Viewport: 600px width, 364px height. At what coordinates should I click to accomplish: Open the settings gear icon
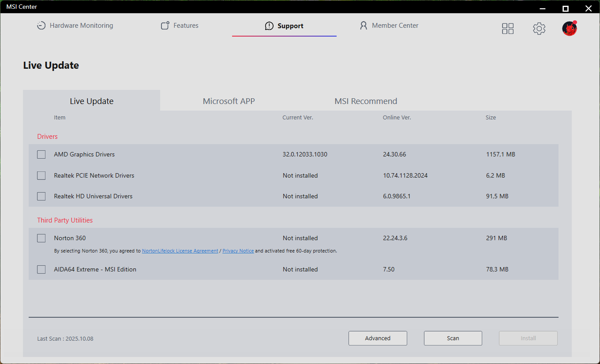click(539, 29)
